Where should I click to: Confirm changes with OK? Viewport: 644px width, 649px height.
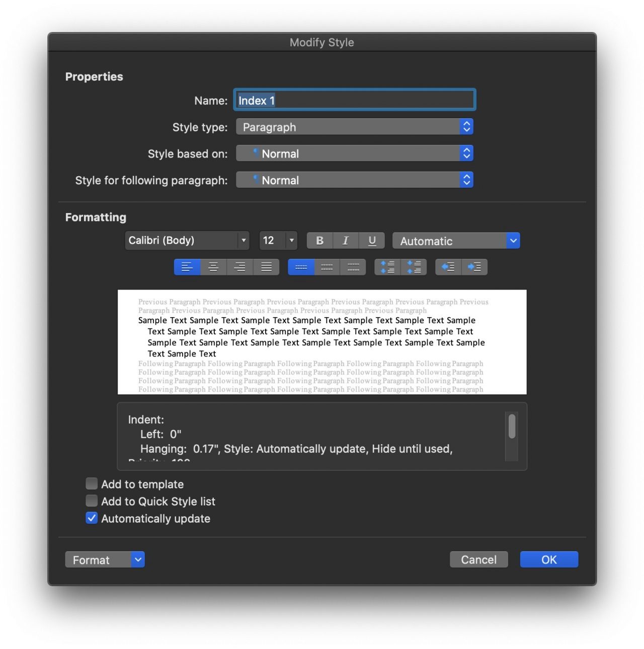click(548, 559)
